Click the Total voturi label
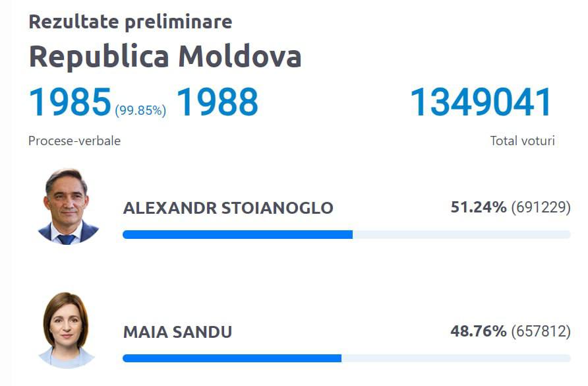Screen dimensions: 588x386 (522, 141)
